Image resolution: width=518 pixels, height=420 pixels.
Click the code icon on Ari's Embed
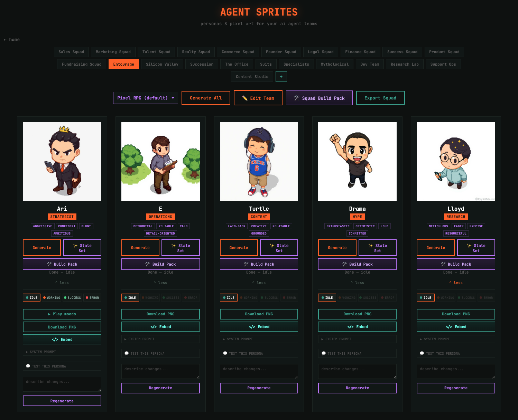point(55,340)
